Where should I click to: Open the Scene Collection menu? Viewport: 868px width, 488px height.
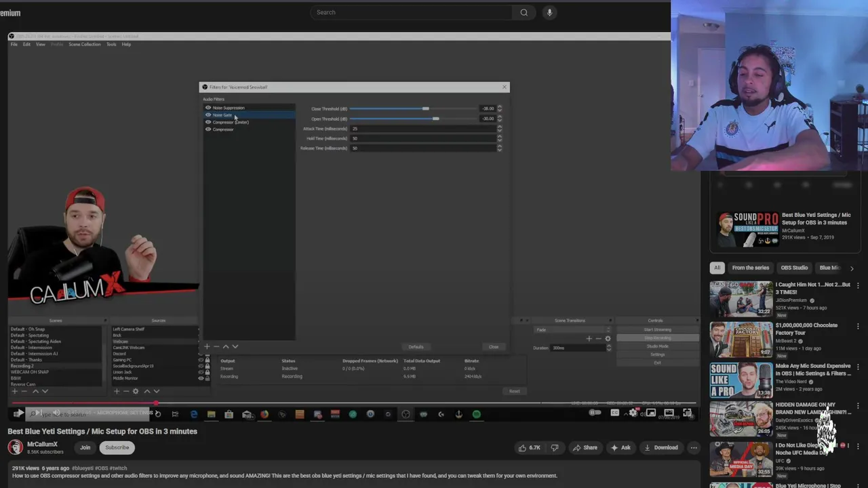coord(85,44)
